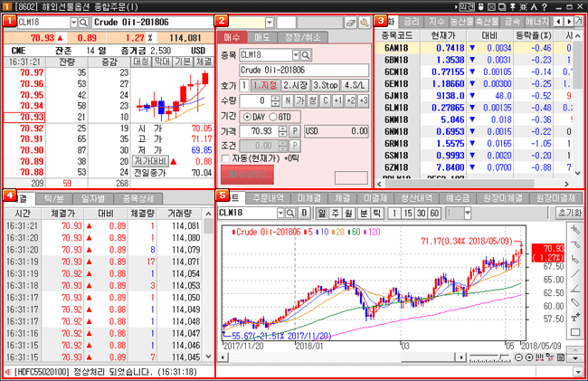Select the DAY period radio button
Screen dimensions: 588x381
tap(249, 117)
